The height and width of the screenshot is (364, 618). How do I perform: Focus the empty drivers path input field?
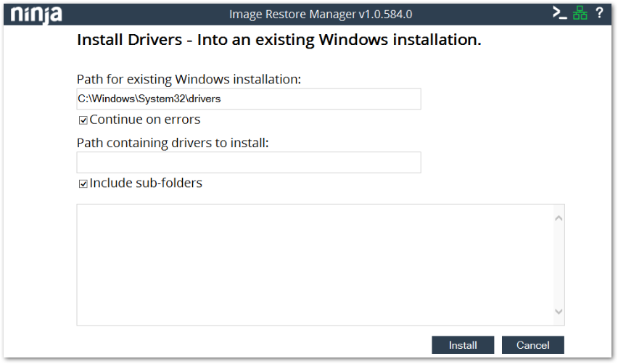coord(248,162)
